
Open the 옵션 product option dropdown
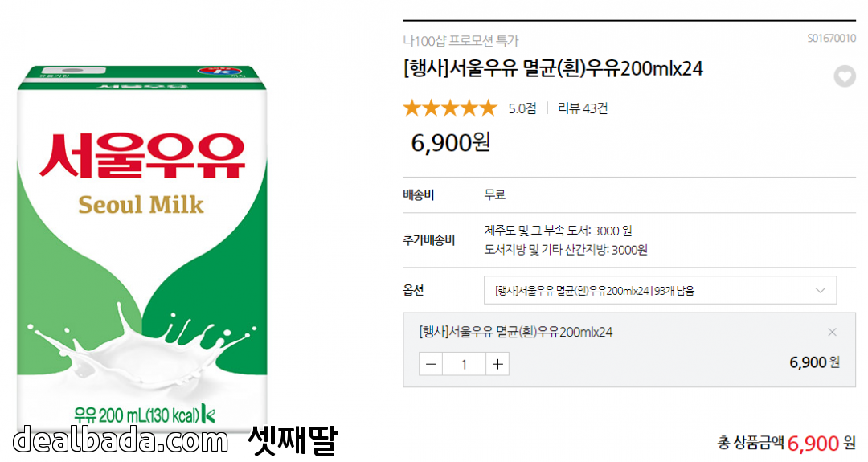pyautogui.click(x=659, y=290)
